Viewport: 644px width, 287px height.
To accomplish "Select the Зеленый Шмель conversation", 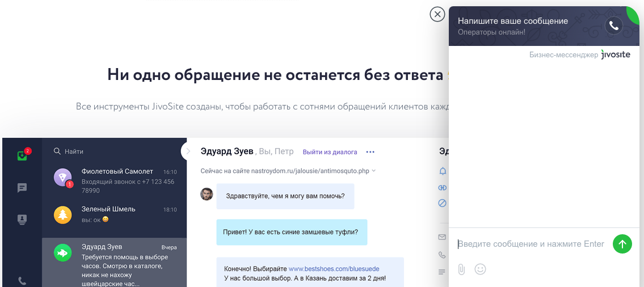I will pyautogui.click(x=114, y=214).
